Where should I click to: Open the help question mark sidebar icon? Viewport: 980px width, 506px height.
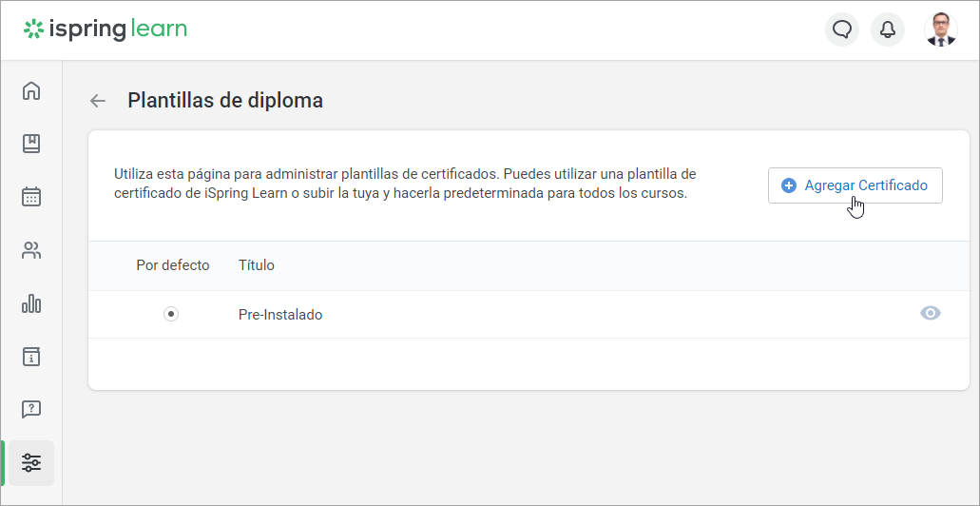pos(31,409)
